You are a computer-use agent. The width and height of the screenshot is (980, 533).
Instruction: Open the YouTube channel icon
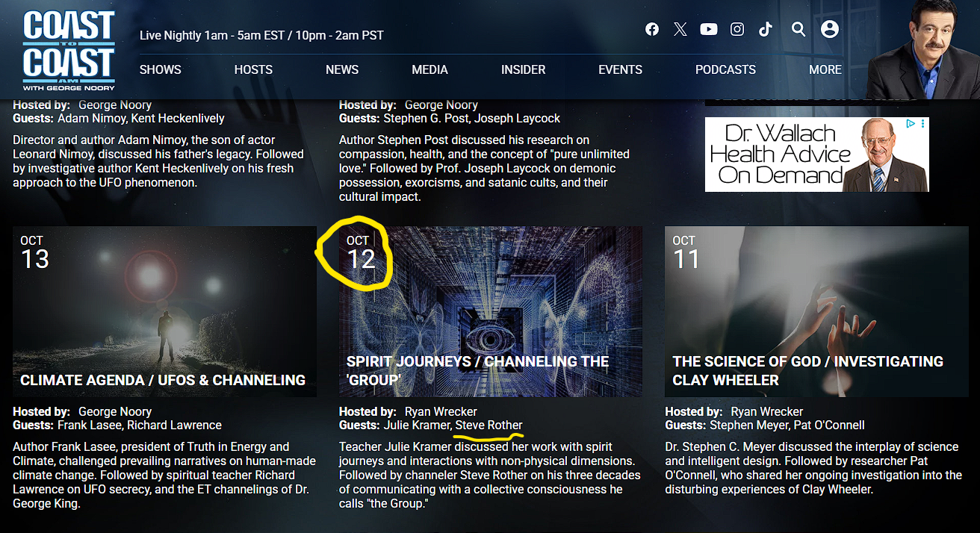point(708,29)
